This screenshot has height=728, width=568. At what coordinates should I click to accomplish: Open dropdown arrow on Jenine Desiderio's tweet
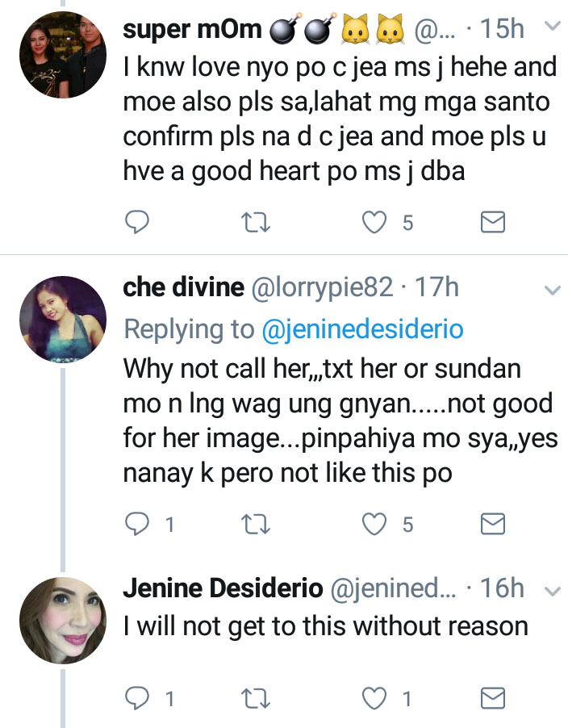(553, 592)
